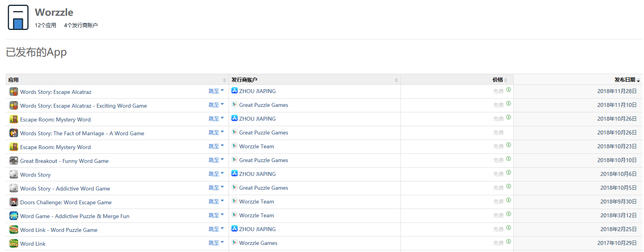
Task: Click the Exciting Word Game row app icon
Action: [14, 106]
